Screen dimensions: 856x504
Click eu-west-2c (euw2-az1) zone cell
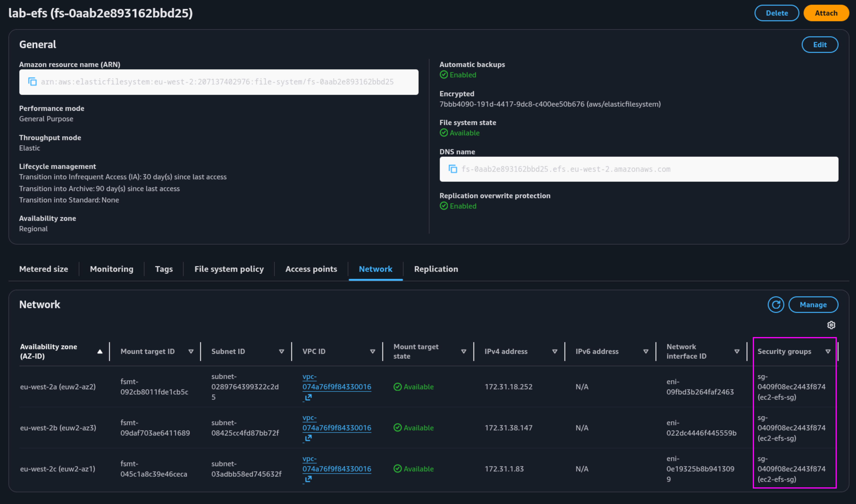tap(57, 469)
